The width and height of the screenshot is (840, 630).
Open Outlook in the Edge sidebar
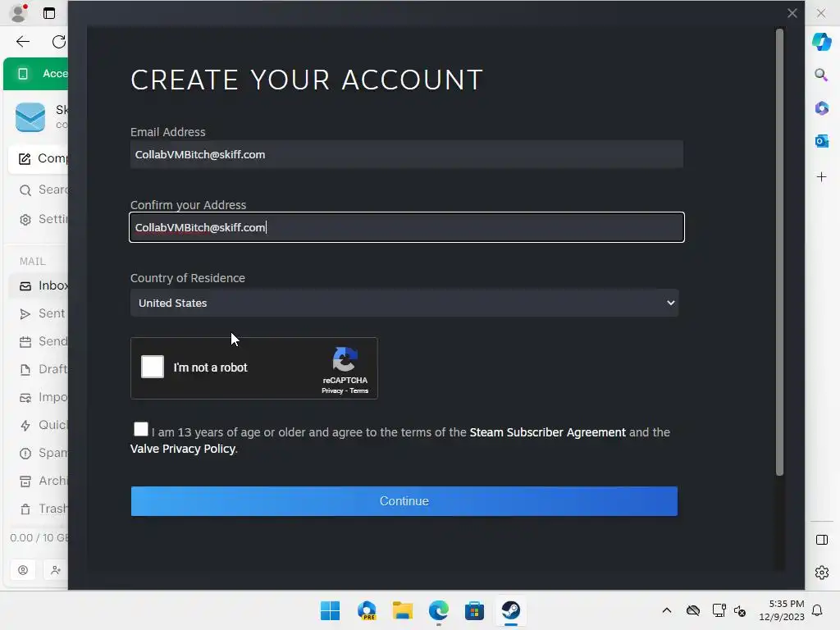821,141
